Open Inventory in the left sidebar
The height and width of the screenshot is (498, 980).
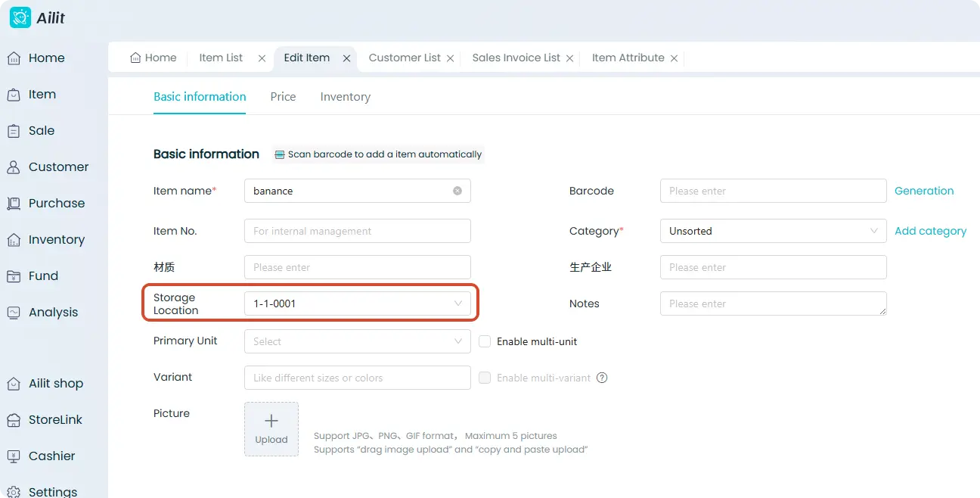[45, 239]
